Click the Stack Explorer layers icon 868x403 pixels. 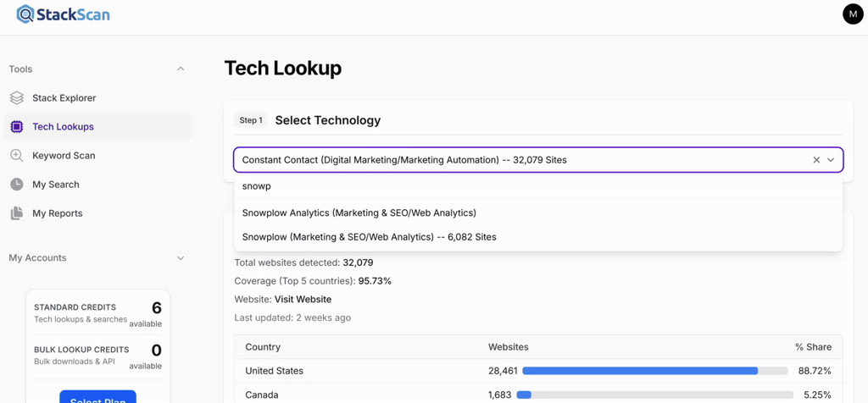coord(17,98)
